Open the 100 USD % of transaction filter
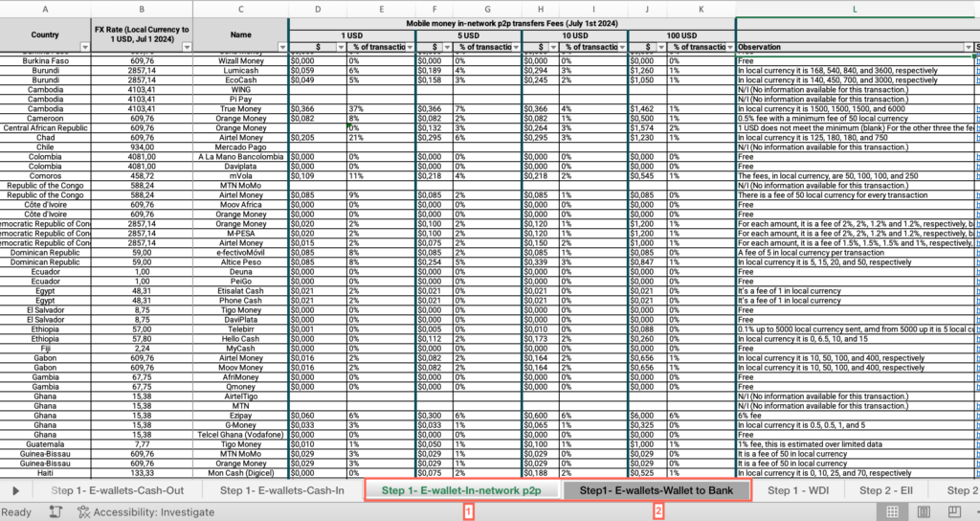The width and height of the screenshot is (980, 521). (x=729, y=48)
